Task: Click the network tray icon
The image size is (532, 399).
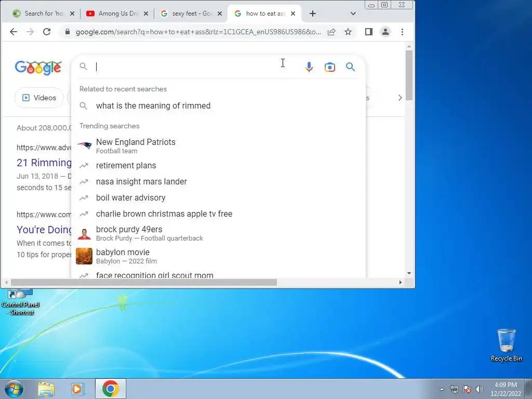Action: (454, 389)
